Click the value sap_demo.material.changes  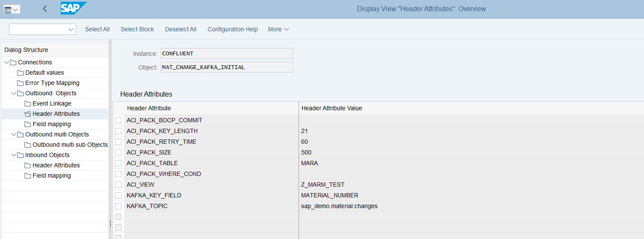coord(339,206)
